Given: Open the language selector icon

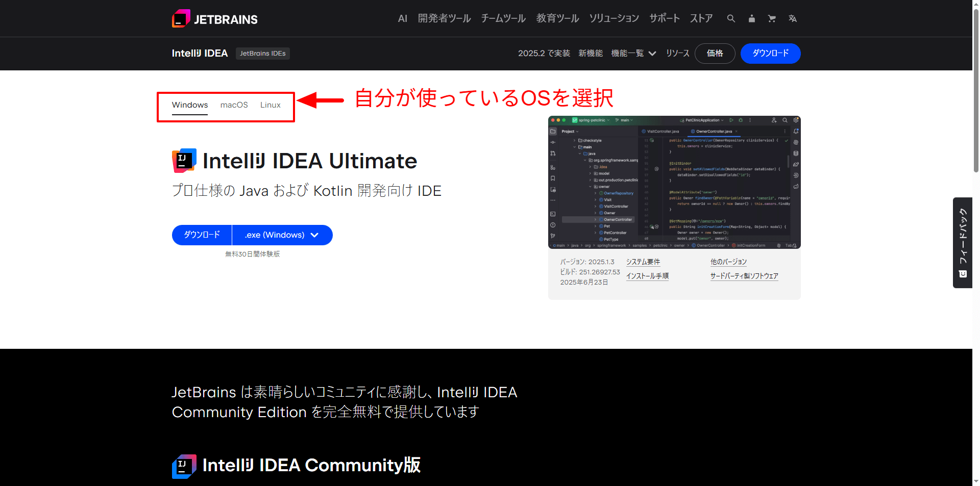Looking at the screenshot, I should pos(792,18).
